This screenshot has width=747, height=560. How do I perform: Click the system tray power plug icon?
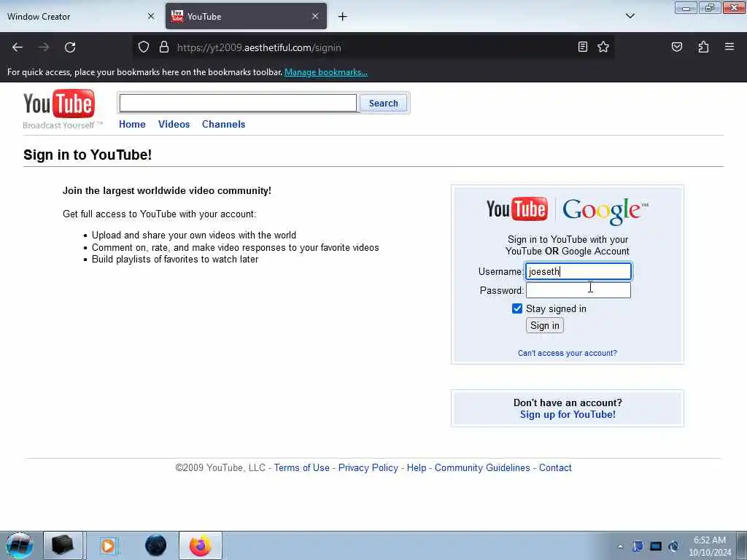673,546
